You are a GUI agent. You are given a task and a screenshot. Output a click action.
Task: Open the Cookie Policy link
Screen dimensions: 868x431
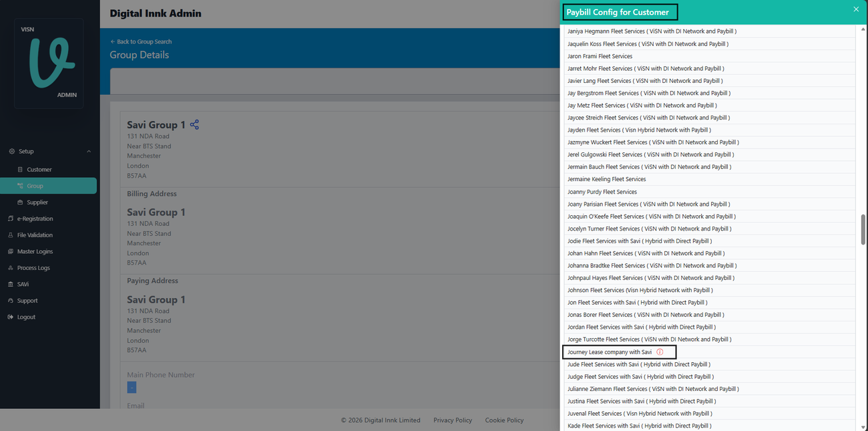[x=504, y=420]
